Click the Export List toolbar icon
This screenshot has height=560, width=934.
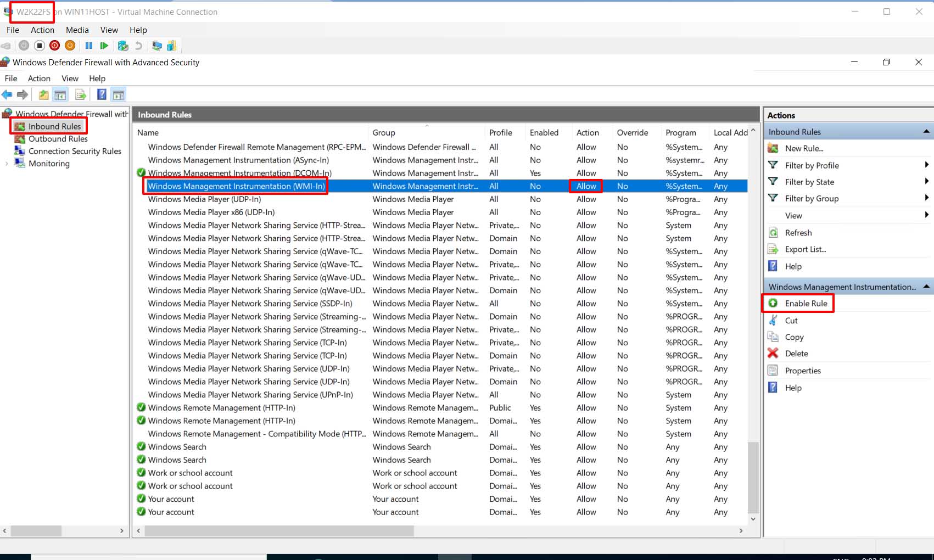click(x=81, y=94)
